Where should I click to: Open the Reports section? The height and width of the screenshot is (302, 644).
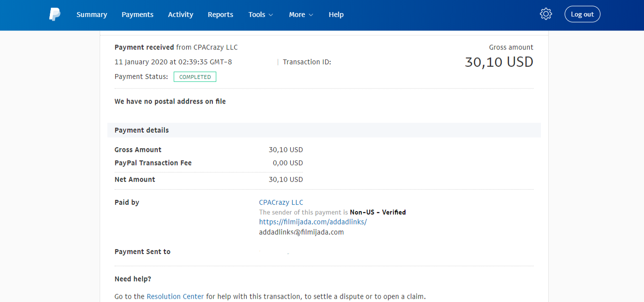tap(220, 15)
